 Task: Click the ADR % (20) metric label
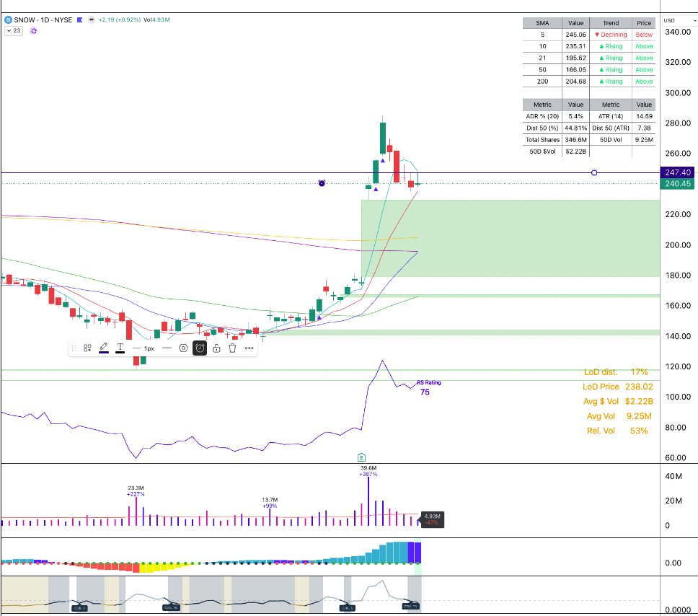click(542, 116)
